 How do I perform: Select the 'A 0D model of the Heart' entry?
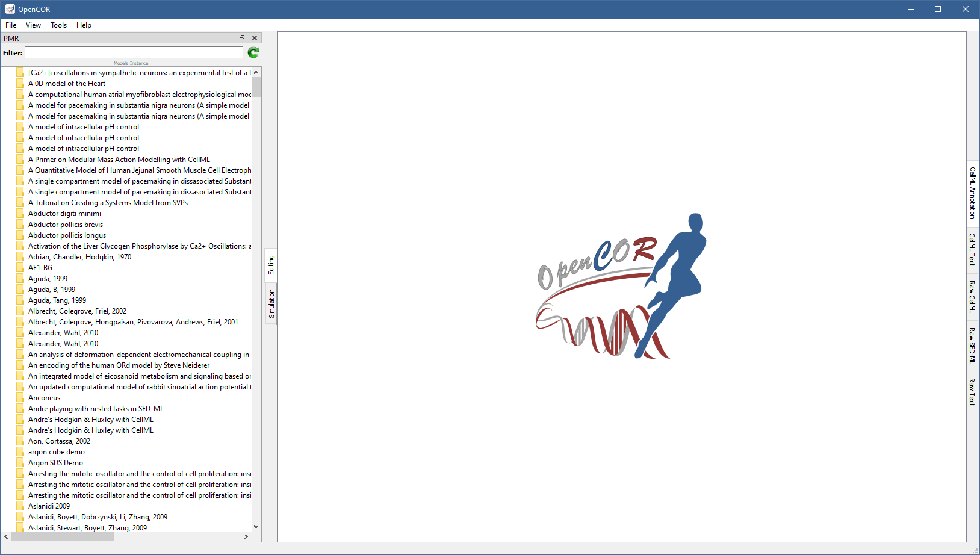click(x=67, y=84)
